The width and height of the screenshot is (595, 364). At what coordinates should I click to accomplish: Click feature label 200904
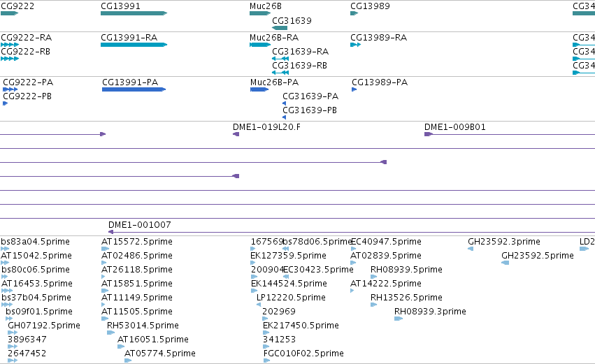(267, 270)
